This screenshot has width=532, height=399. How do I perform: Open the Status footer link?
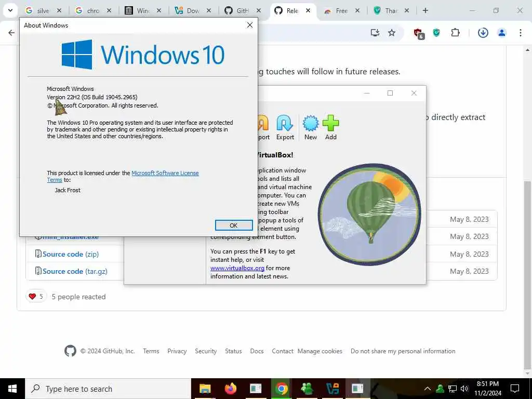[x=233, y=351]
